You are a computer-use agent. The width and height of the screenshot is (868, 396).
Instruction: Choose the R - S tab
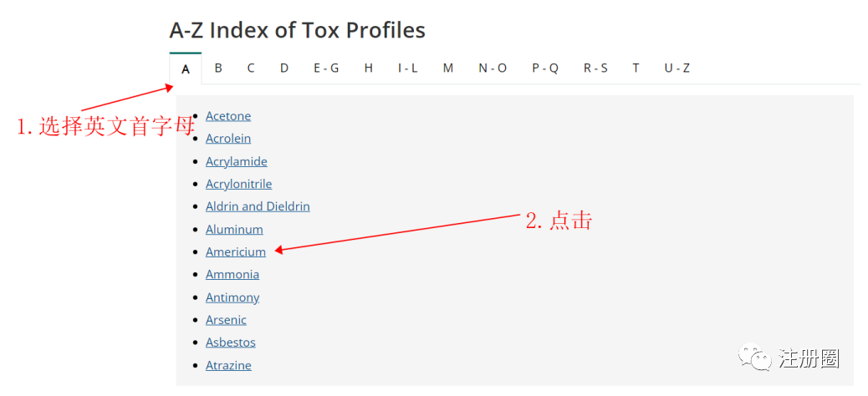(595, 68)
